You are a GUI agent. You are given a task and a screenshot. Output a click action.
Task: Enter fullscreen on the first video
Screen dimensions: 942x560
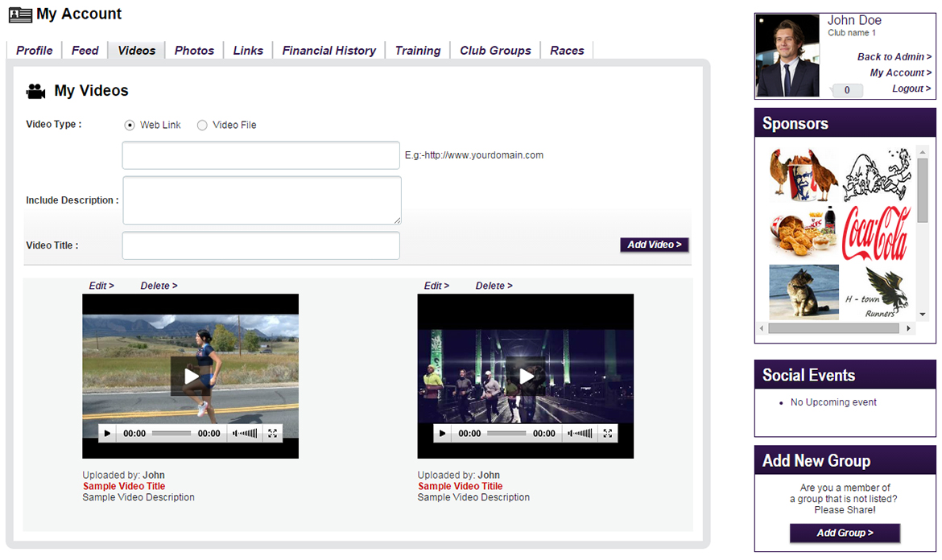(x=272, y=433)
